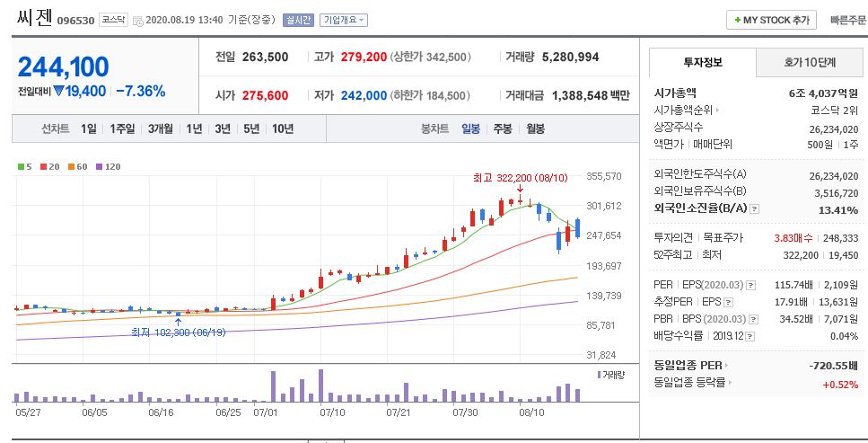
Task: Open the 동일업종 PER link
Action: pyautogui.click(x=691, y=366)
